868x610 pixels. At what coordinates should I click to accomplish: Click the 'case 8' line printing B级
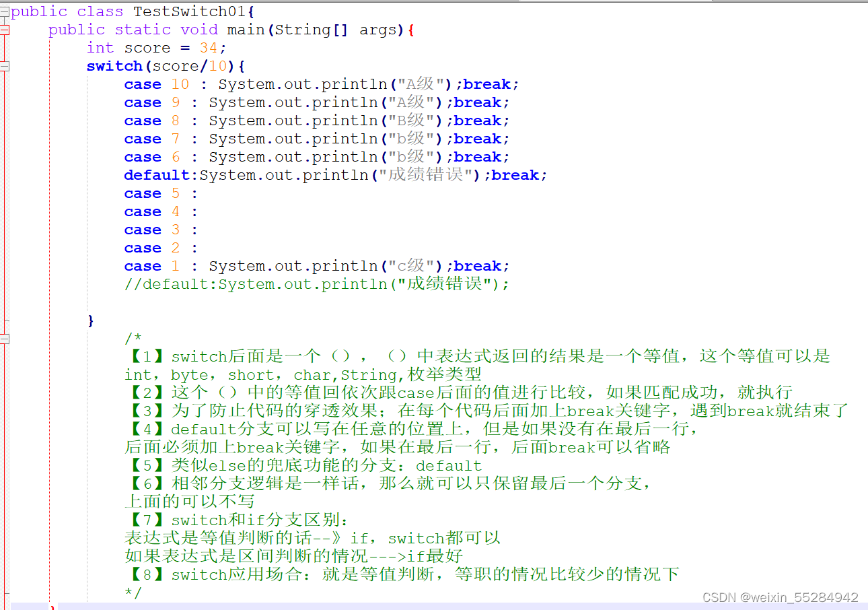pyautogui.click(x=317, y=121)
